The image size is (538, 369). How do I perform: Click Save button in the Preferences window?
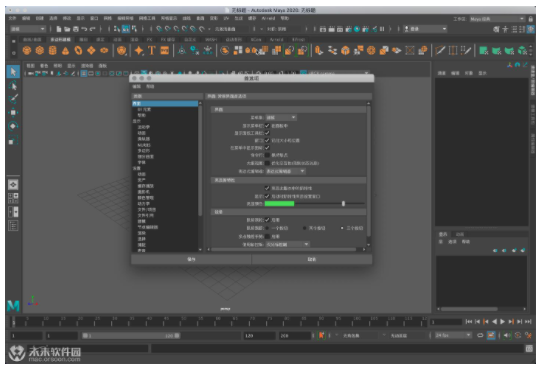coord(191,259)
